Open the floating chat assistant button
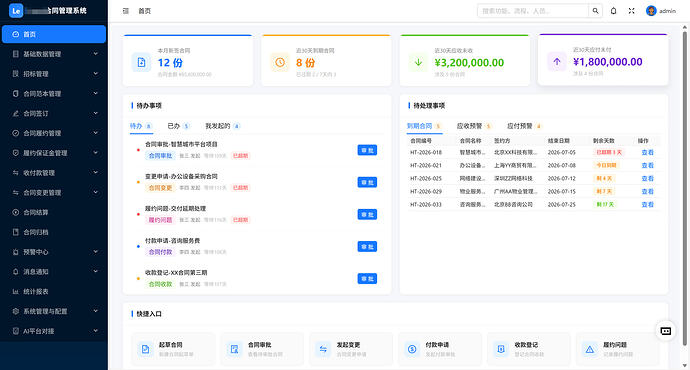Image resolution: width=690 pixels, height=370 pixels. tap(666, 331)
